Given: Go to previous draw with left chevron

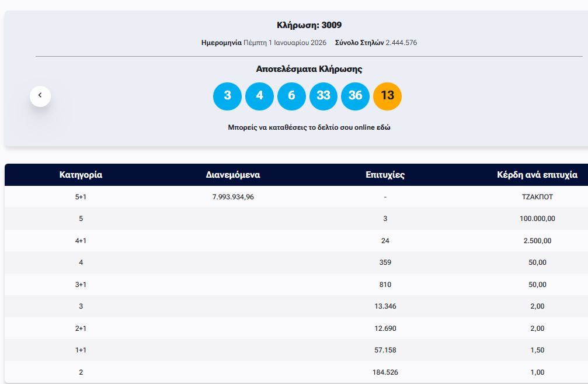Looking at the screenshot, I should pos(40,95).
